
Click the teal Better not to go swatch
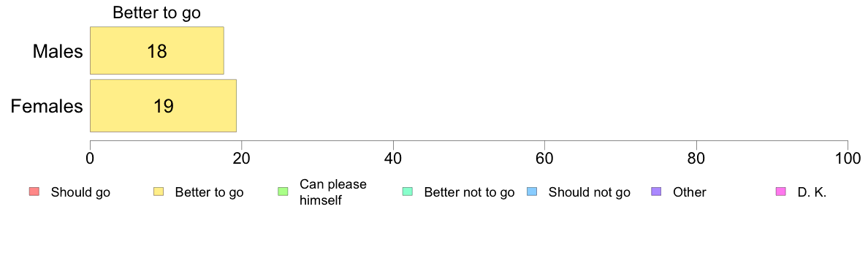[408, 192]
